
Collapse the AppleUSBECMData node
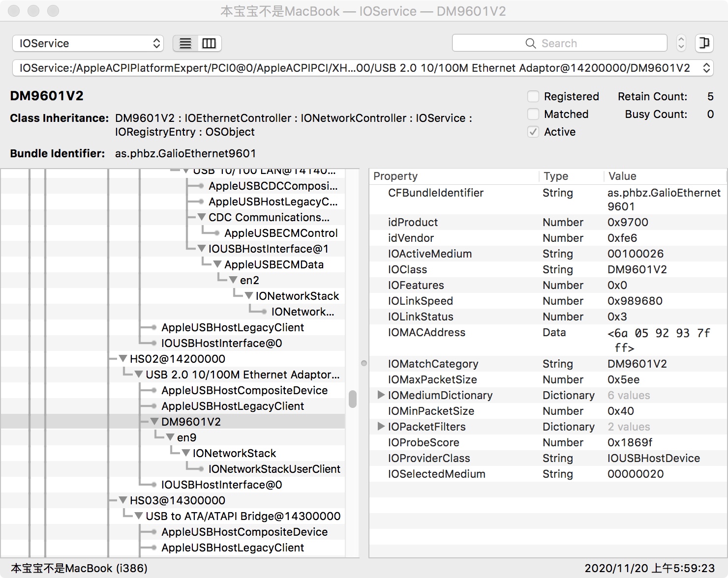click(x=217, y=264)
